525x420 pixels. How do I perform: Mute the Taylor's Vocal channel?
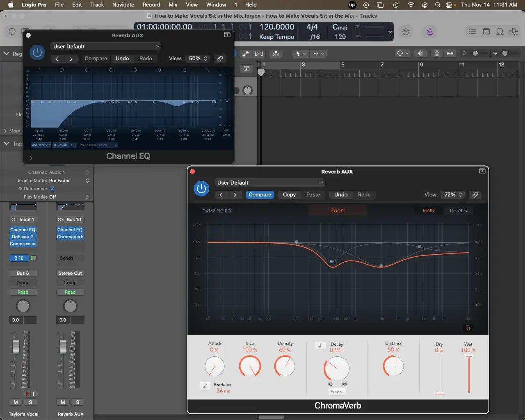point(16,402)
